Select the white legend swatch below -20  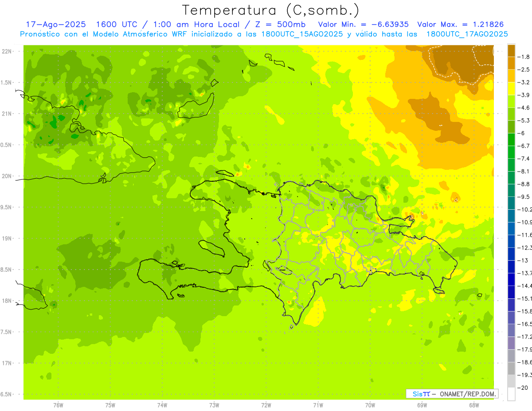(511, 394)
